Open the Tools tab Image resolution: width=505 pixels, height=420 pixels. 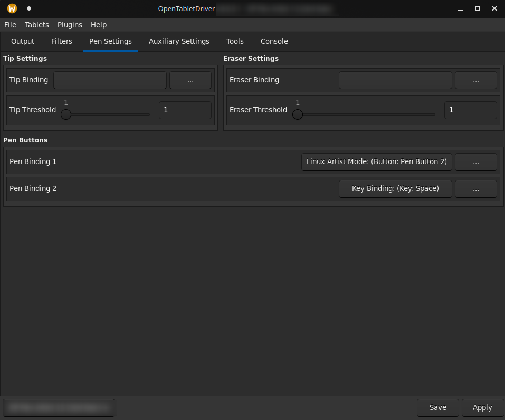[x=235, y=41]
